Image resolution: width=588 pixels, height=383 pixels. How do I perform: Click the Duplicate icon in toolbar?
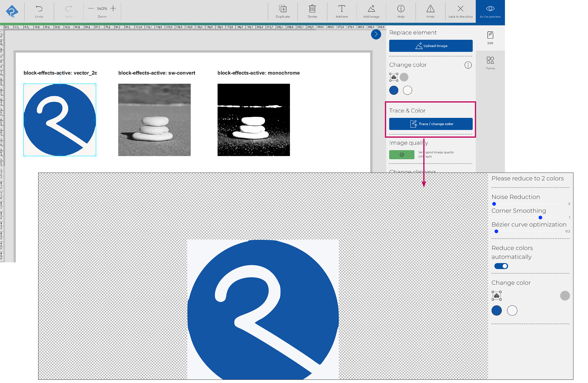pos(283,9)
